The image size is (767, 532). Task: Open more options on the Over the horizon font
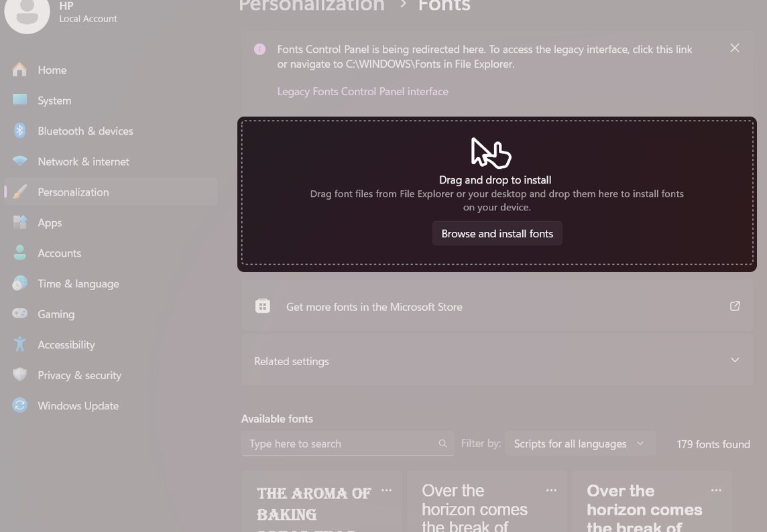click(551, 490)
